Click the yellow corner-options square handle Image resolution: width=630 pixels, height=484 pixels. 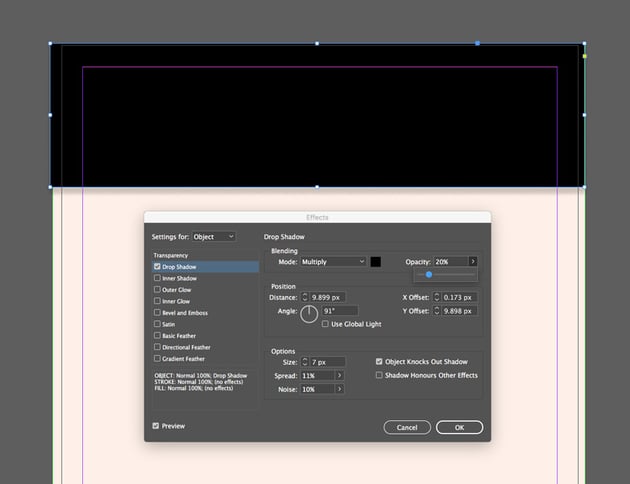585,56
